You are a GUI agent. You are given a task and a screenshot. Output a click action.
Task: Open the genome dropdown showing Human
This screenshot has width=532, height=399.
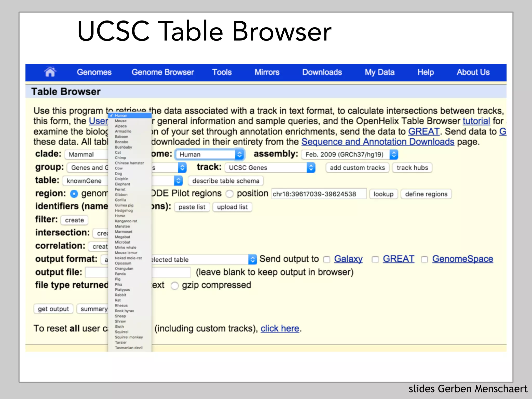209,155
